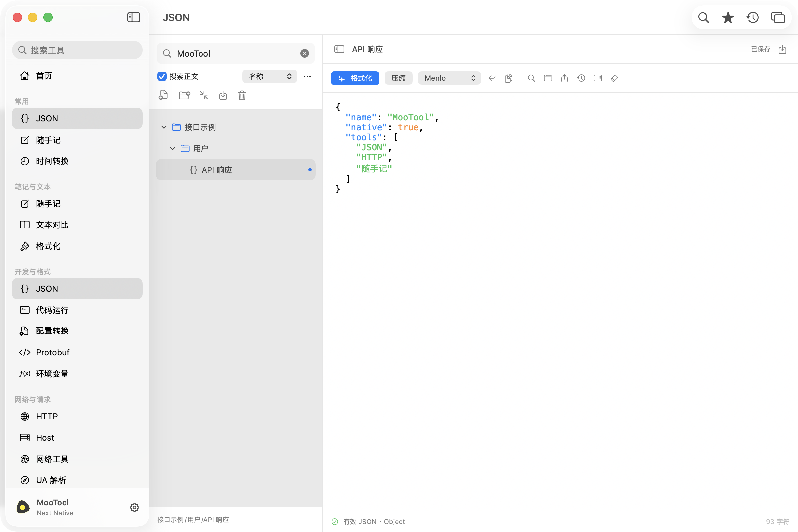This screenshot has height=532, width=798.
Task: Click the eraser clear icon in toolbar
Action: (x=614, y=78)
